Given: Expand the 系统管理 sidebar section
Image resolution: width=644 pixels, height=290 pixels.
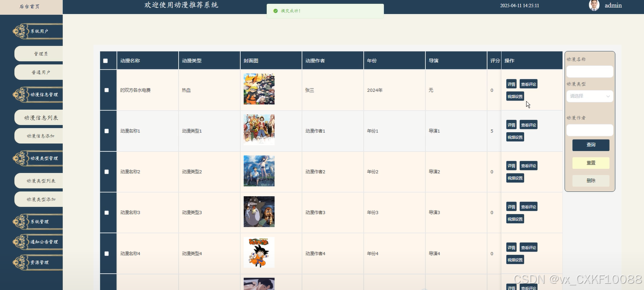Looking at the screenshot, I should point(38,222).
